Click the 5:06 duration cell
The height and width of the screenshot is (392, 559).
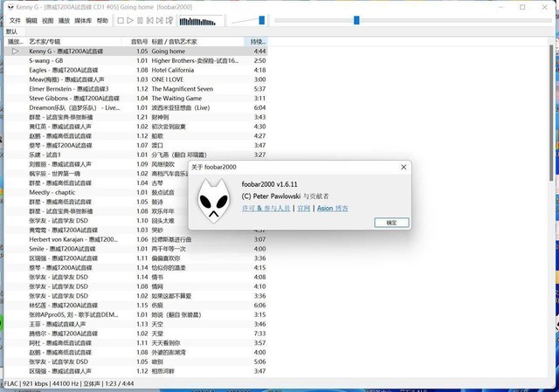point(260,361)
